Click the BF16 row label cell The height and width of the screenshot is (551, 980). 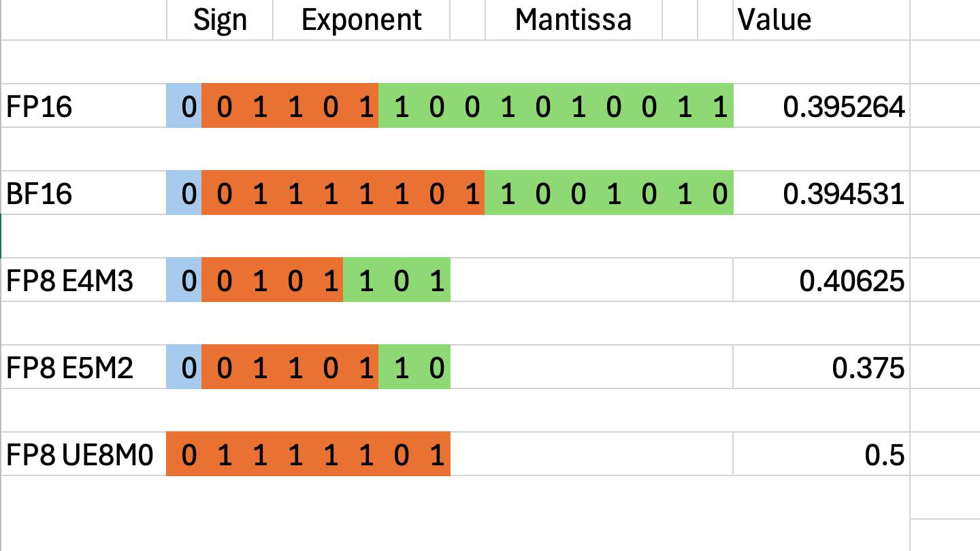[x=83, y=194]
